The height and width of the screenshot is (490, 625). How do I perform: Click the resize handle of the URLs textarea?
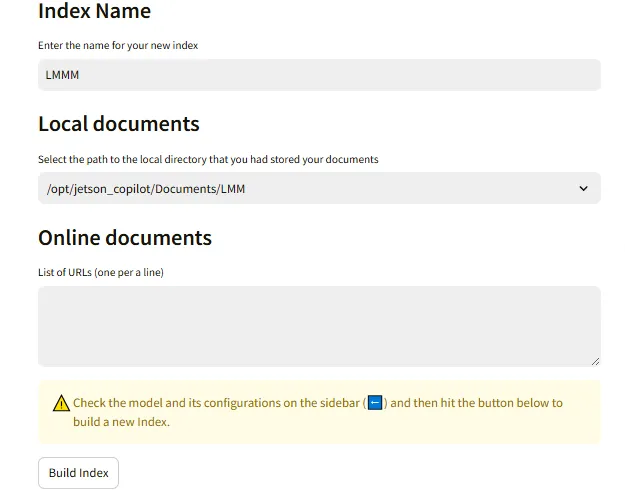pos(595,361)
